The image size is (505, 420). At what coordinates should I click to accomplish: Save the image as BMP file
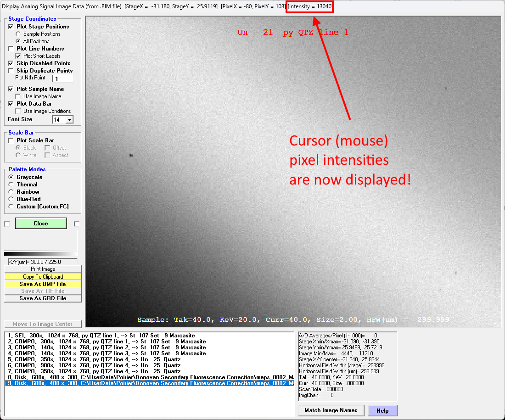(43, 284)
